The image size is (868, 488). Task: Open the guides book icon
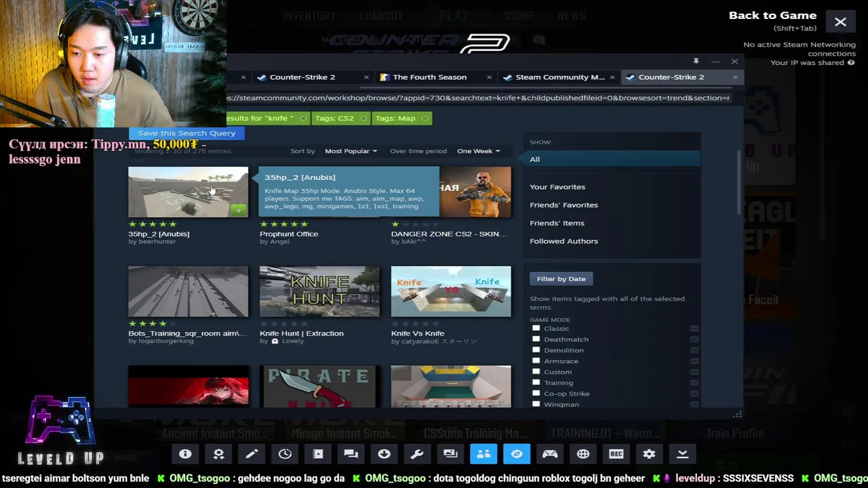click(318, 454)
